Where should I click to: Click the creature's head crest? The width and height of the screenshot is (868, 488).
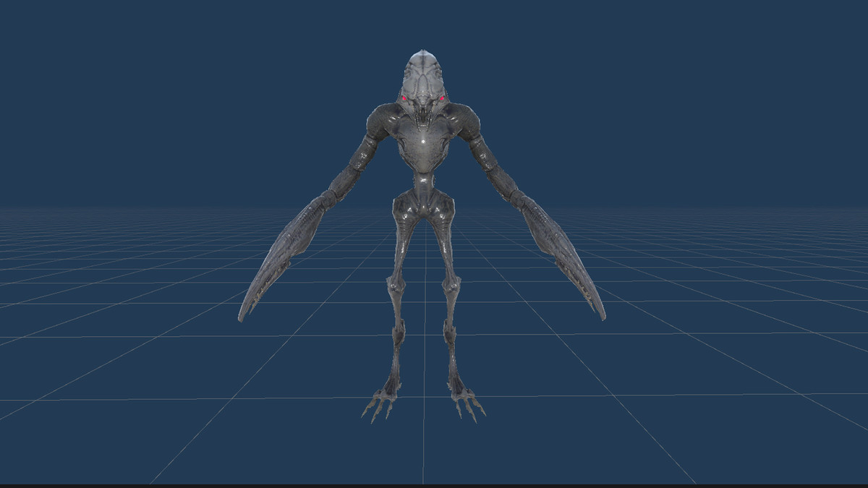tap(423, 69)
